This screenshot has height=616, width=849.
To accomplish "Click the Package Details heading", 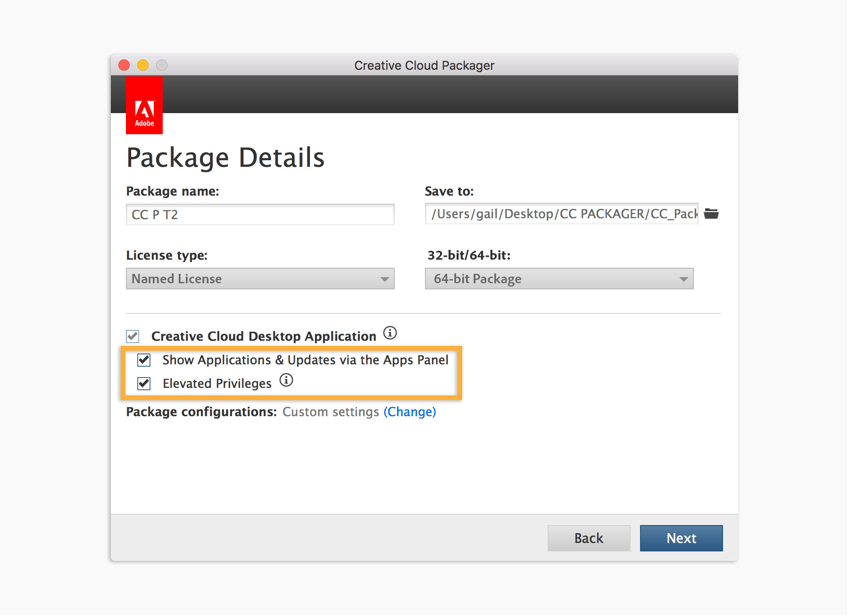I will click(225, 157).
